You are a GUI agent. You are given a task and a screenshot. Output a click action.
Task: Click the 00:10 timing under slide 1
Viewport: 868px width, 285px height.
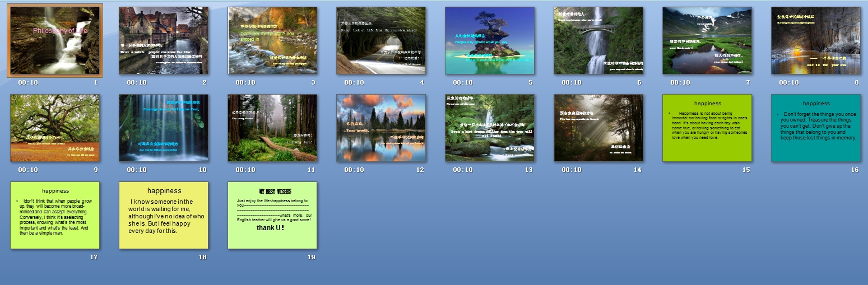(x=28, y=82)
